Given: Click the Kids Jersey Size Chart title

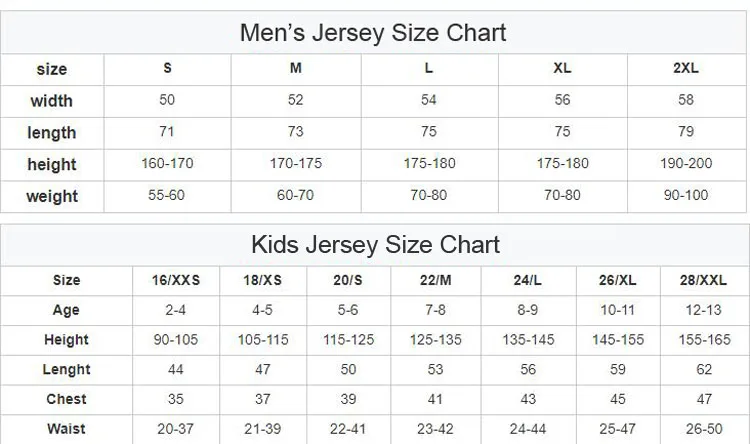Looking at the screenshot, I should [375, 245].
